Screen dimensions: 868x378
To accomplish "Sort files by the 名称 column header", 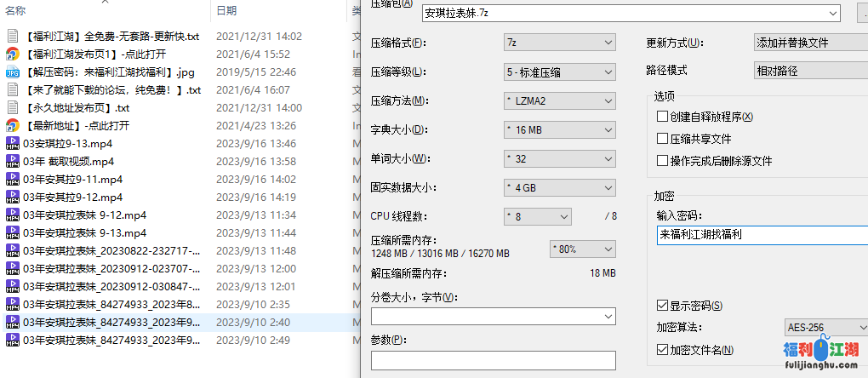I will point(15,10).
